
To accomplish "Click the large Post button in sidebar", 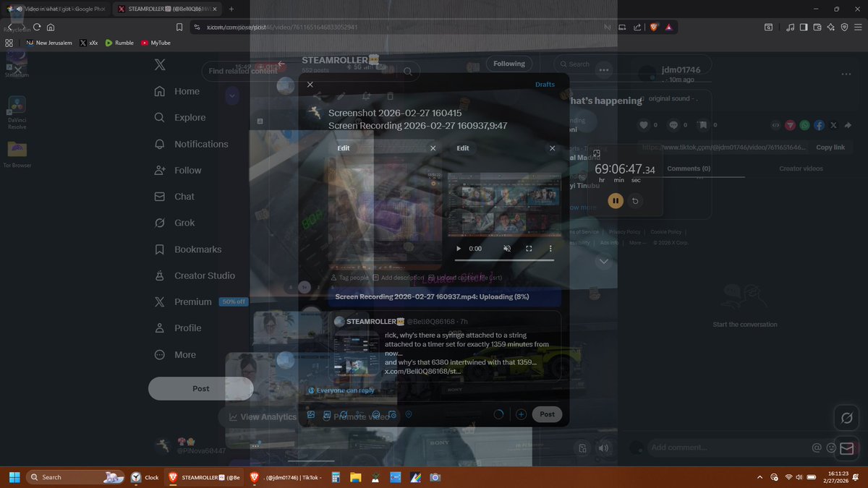I will [x=200, y=388].
